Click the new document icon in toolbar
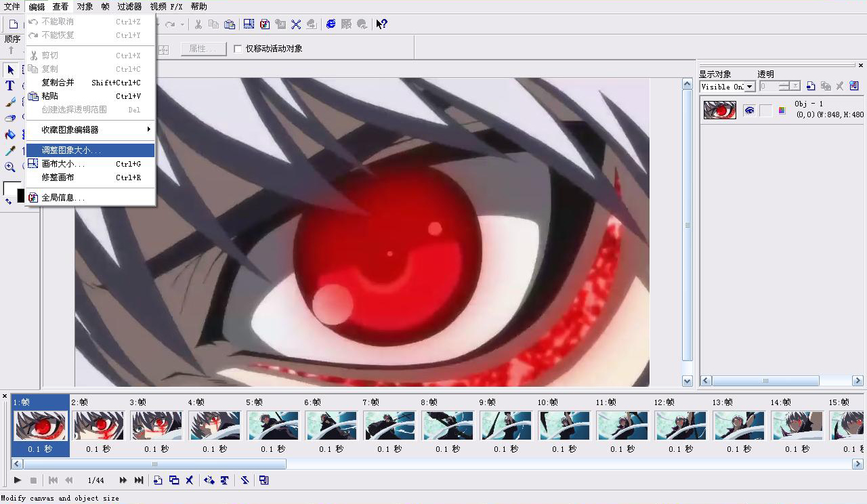867x504 pixels. pos(13,24)
